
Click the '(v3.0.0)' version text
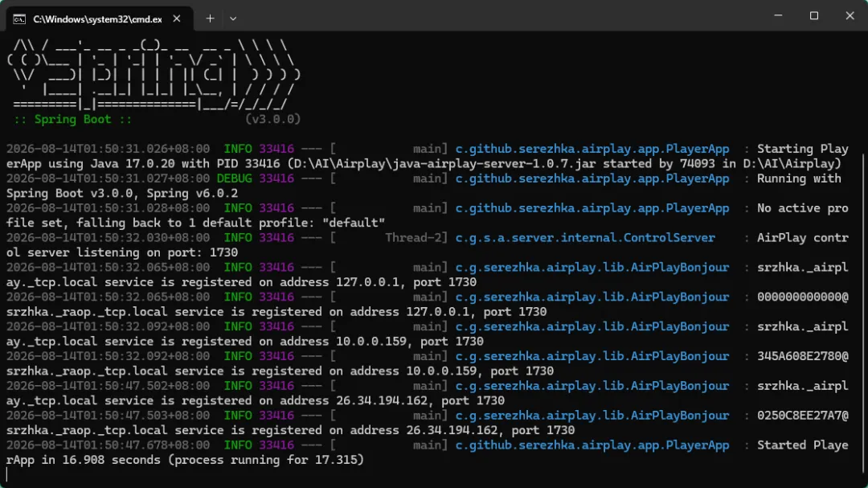272,119
